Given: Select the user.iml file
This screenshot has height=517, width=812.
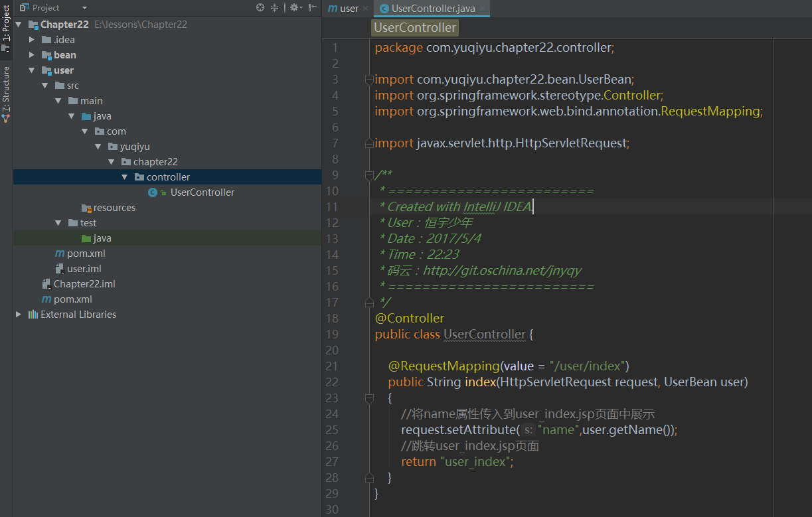Looking at the screenshot, I should tap(84, 269).
